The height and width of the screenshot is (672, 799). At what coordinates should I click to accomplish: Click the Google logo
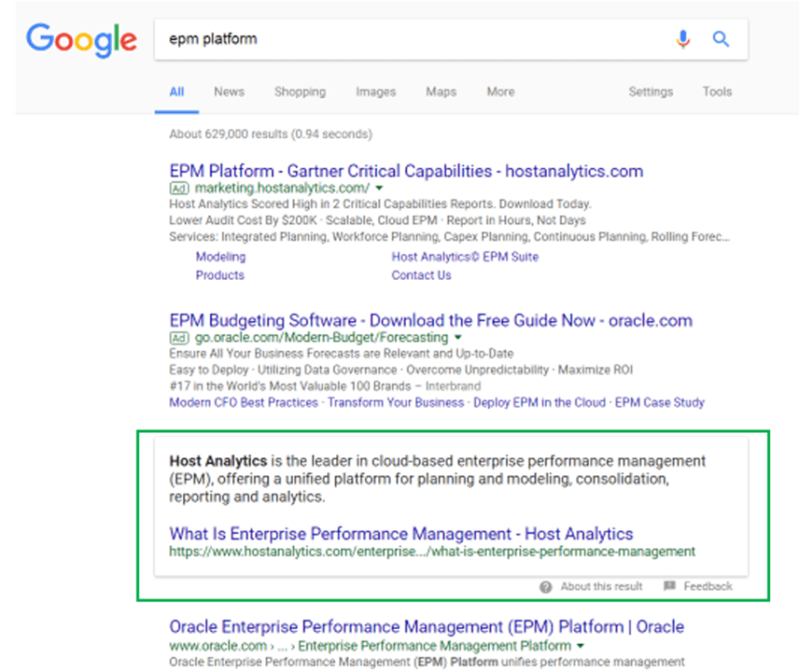click(x=81, y=40)
